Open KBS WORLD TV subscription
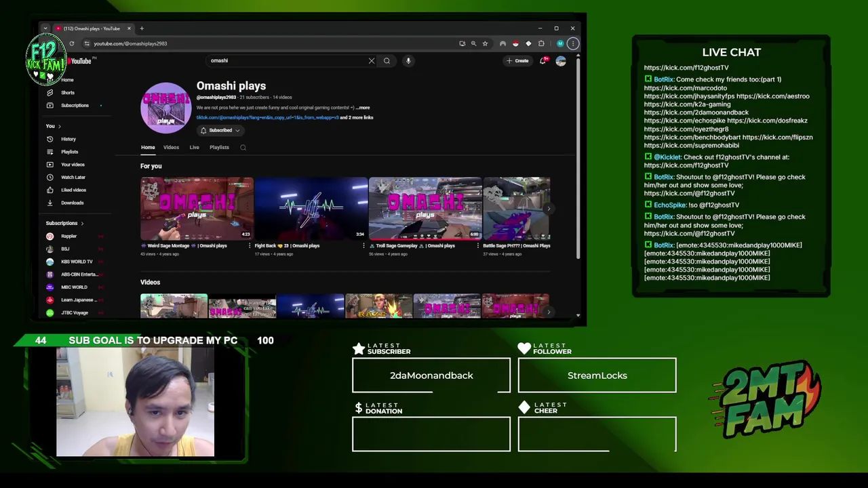 tap(77, 262)
